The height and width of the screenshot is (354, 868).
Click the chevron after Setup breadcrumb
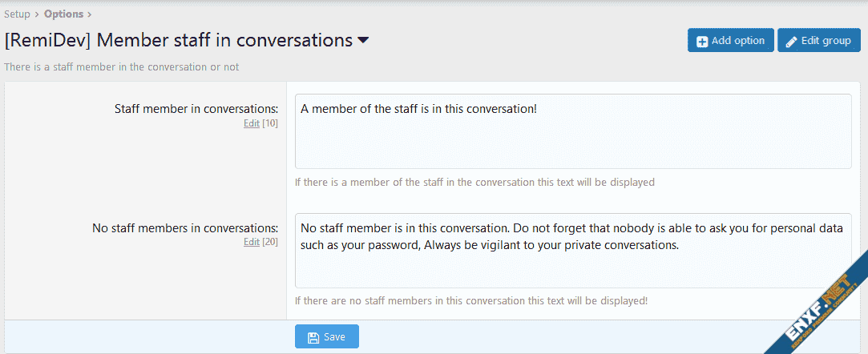pos(37,14)
